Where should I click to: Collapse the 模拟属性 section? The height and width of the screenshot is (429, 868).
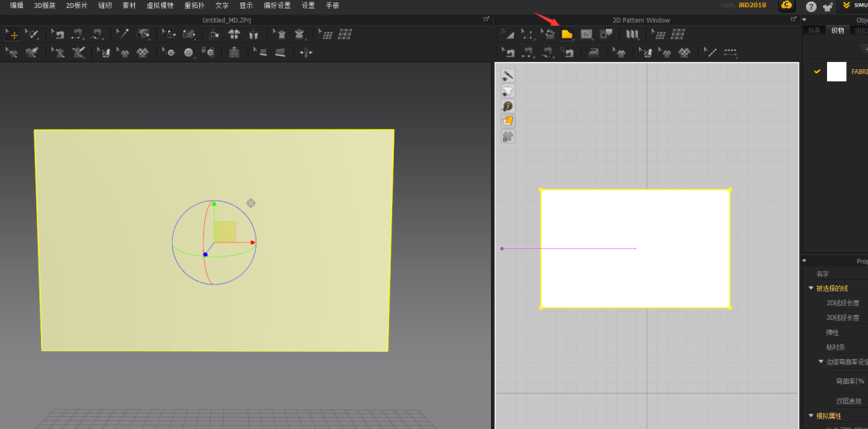tap(811, 415)
